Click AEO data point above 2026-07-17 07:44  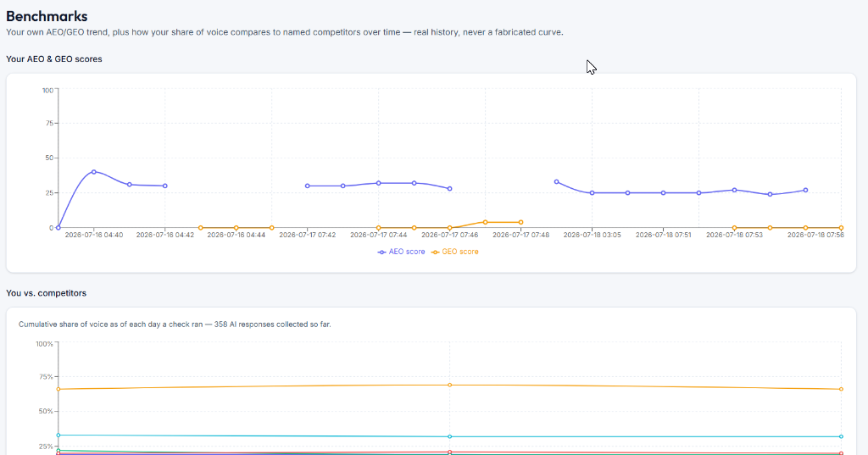click(379, 183)
